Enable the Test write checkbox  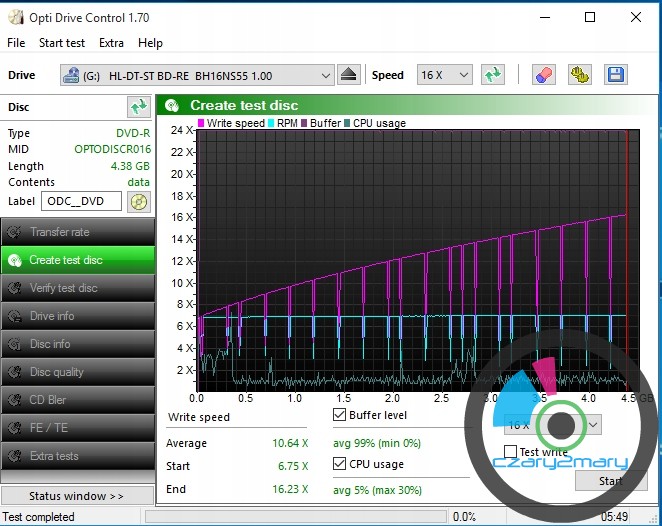[x=510, y=452]
